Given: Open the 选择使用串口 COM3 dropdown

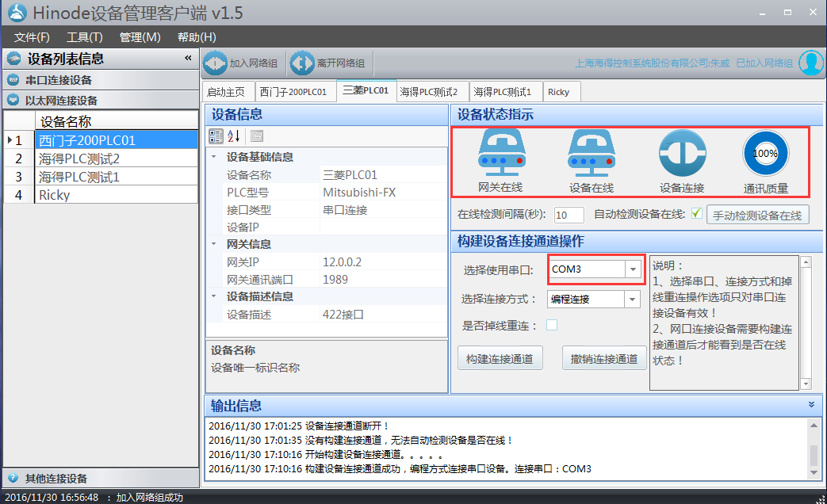Looking at the screenshot, I should coord(633,269).
